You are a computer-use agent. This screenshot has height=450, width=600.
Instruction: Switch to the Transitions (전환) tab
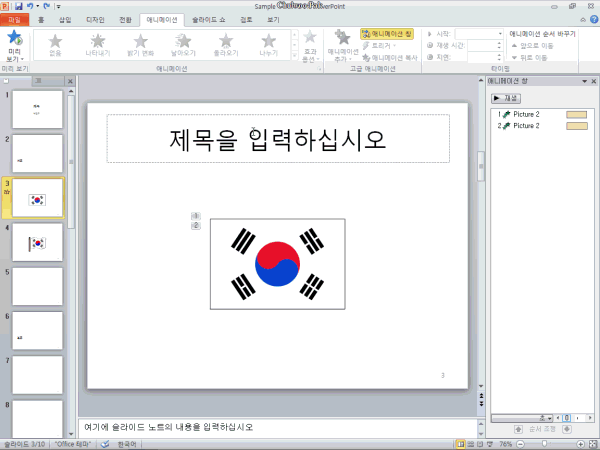pos(126,20)
